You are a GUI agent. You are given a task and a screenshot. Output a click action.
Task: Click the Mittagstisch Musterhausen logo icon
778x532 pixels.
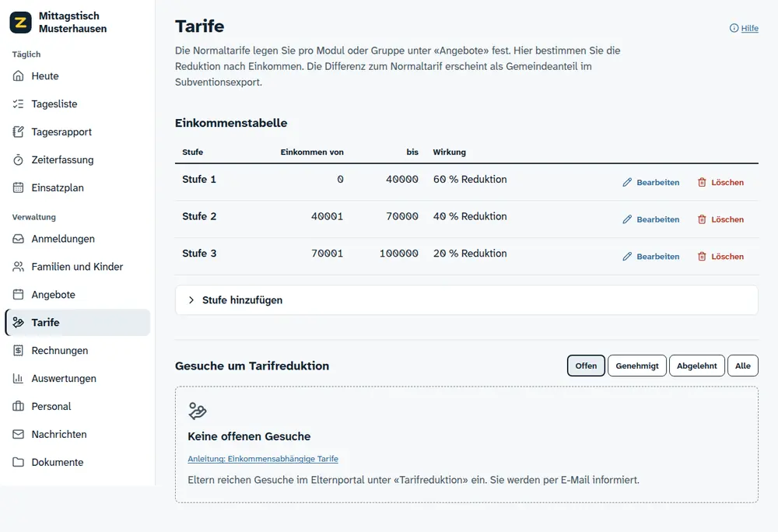click(x=20, y=23)
